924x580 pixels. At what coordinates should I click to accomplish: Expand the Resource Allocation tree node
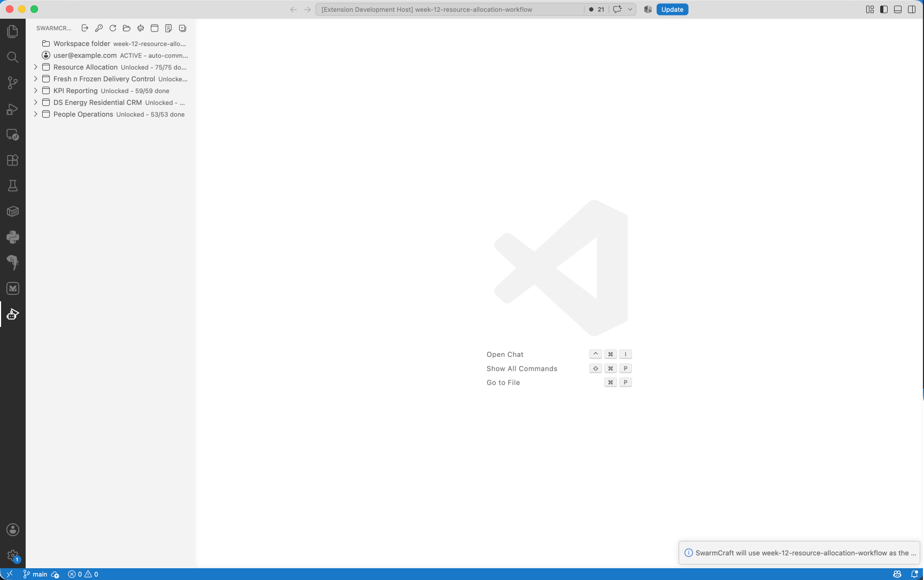pos(35,67)
